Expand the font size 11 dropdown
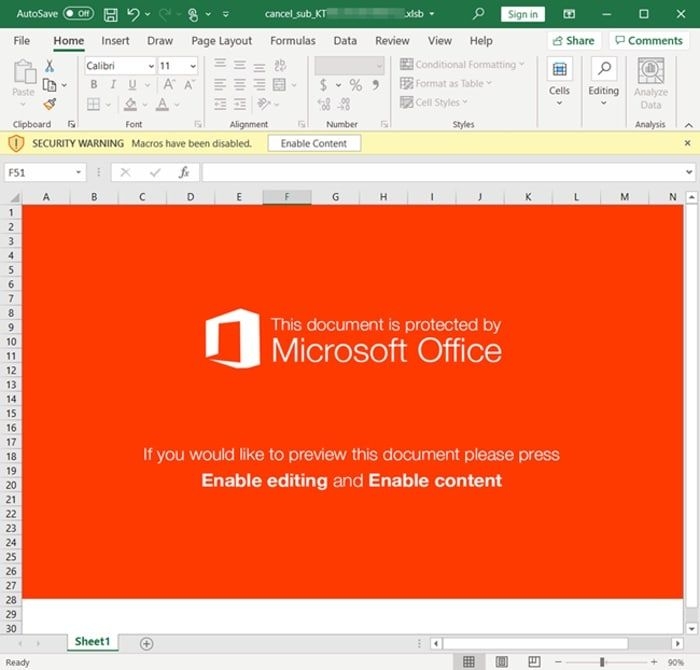The height and width of the screenshot is (670, 700). coord(193,66)
